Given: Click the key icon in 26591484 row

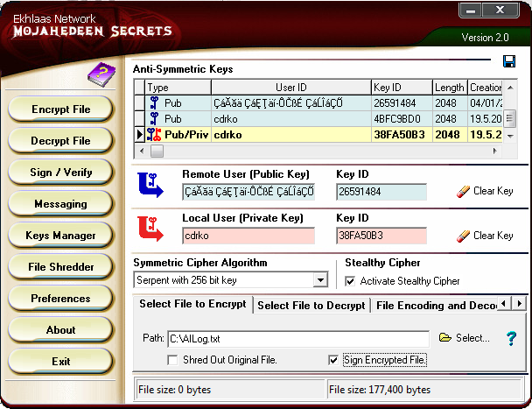Looking at the screenshot, I should tap(154, 103).
